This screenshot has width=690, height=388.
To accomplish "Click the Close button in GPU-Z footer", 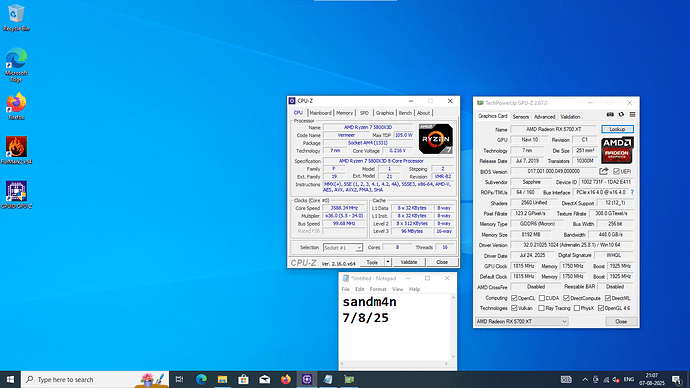I will [x=621, y=322].
